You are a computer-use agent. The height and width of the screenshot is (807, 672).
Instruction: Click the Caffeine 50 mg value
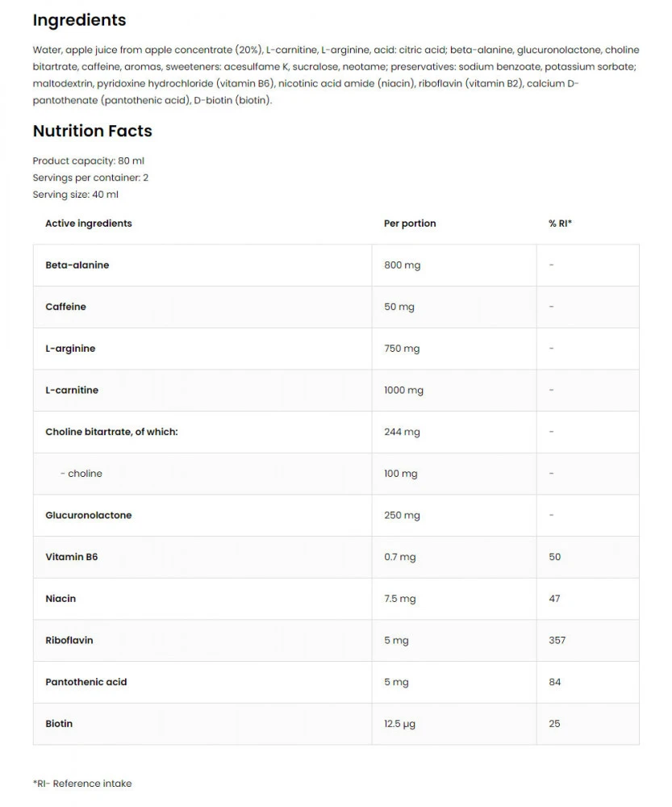point(399,307)
